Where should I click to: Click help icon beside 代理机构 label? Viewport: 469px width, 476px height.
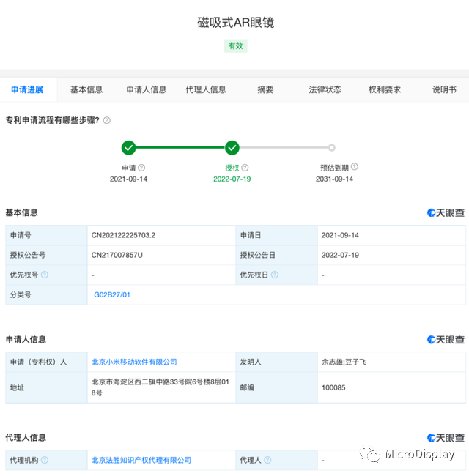point(45,460)
